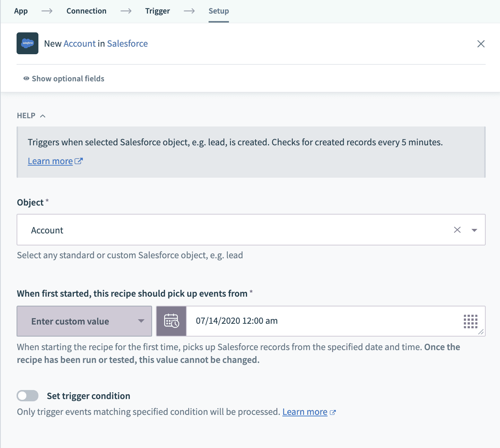
Task: Open the Learn more link in help box
Action: pyautogui.click(x=50, y=161)
